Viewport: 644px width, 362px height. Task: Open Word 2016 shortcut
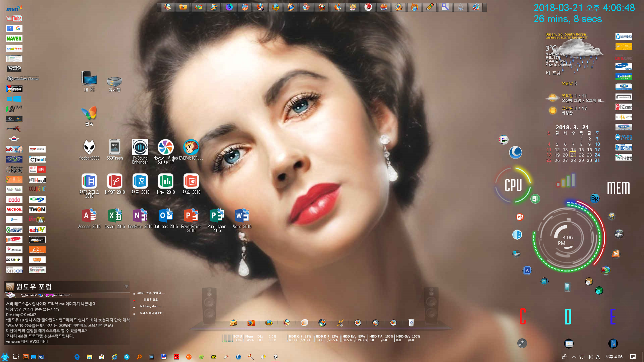242,218
